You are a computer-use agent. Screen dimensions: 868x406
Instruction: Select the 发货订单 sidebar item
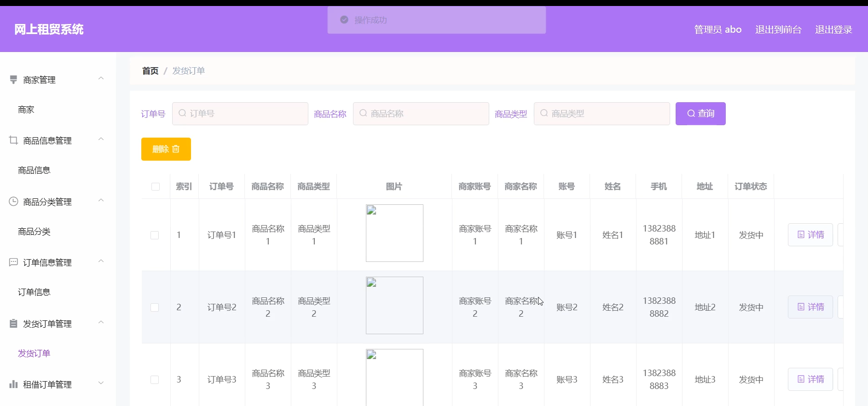(x=34, y=354)
